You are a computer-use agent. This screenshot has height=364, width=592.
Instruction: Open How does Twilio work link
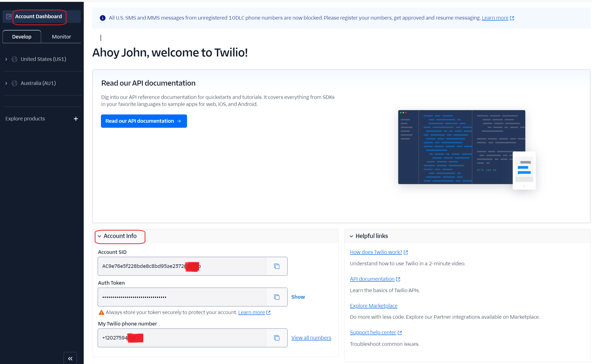[x=376, y=252]
